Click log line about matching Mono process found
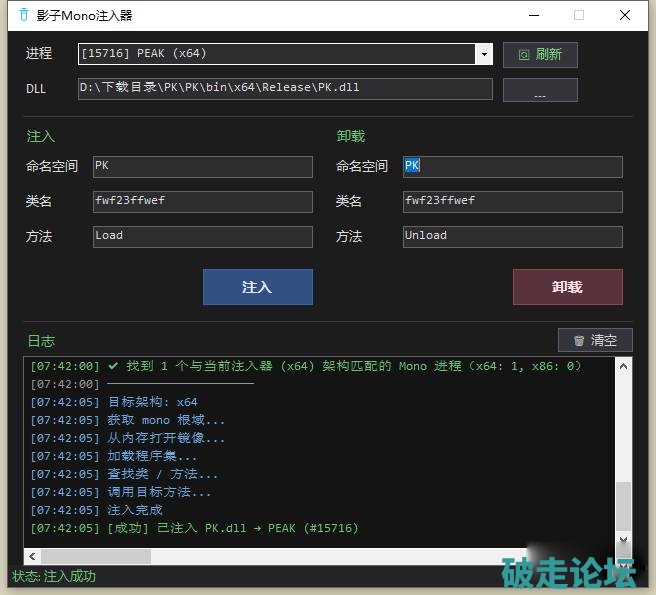This screenshot has width=656, height=595. click(x=306, y=366)
